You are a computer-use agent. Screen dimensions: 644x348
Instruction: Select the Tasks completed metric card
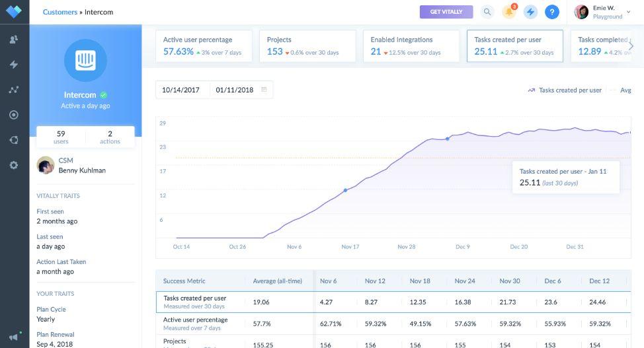tap(602, 46)
